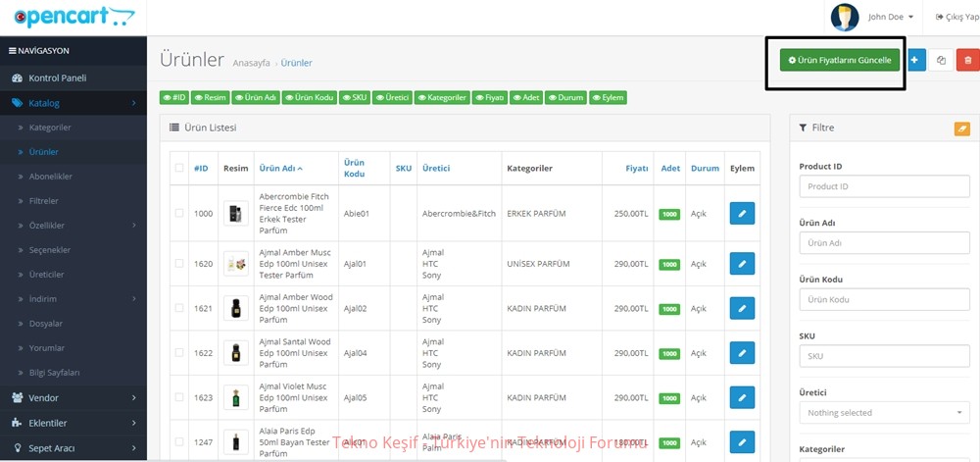Go to Anasayfa breadcrumb

point(251,63)
